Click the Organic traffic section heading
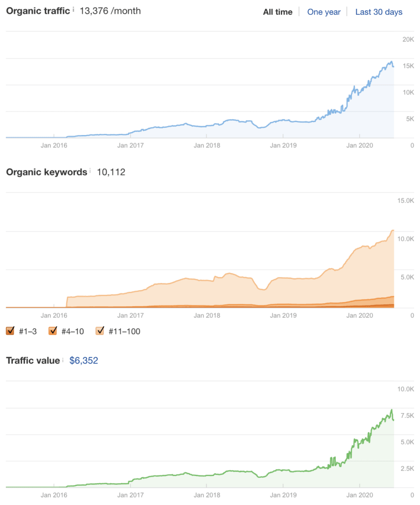 pyautogui.click(x=38, y=11)
